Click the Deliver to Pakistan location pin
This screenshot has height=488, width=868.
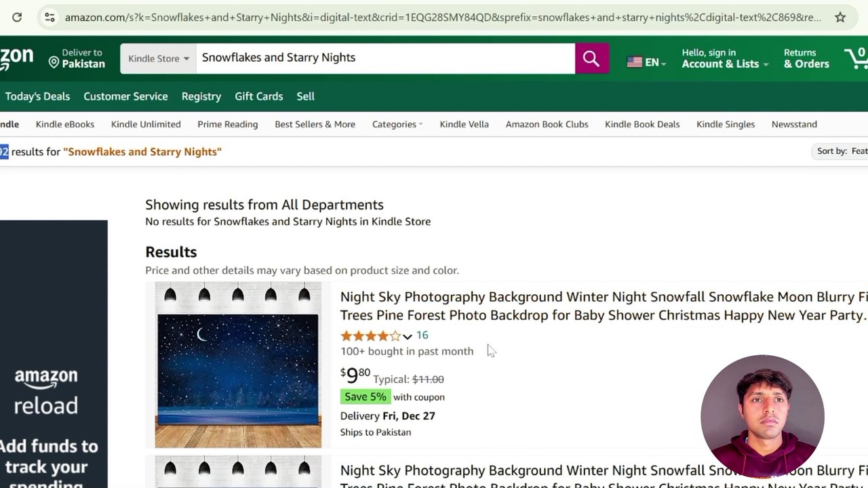[54, 62]
